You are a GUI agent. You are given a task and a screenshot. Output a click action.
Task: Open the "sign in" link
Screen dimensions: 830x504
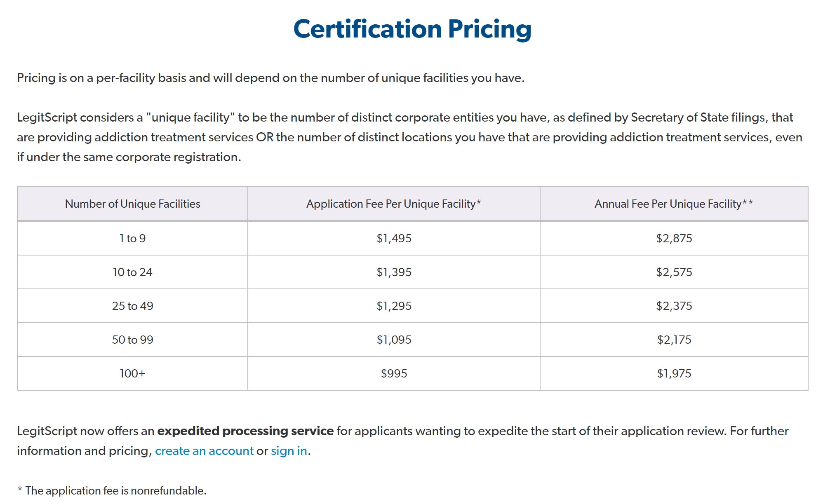(289, 451)
